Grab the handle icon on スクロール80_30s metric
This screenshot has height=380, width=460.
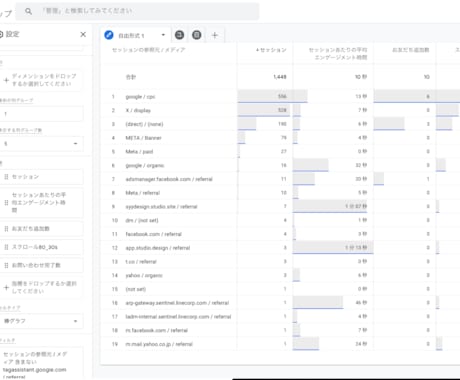pos(6,247)
